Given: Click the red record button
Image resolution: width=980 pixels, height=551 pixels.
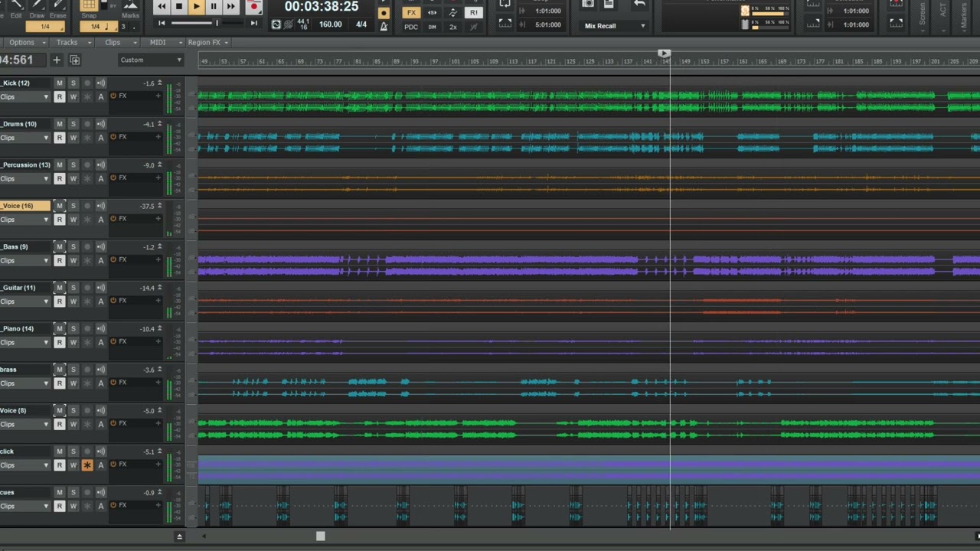Looking at the screenshot, I should pos(254,6).
